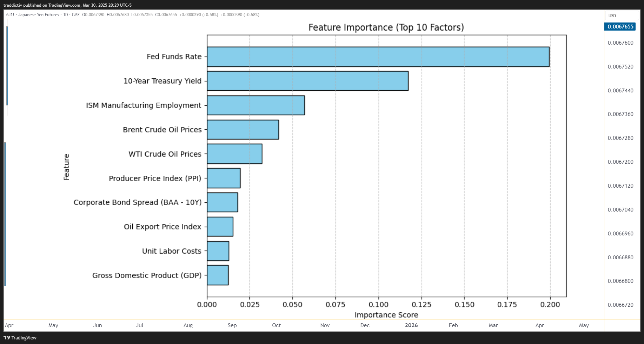
Task: Click the 10-Year Treasury Yield bar
Action: click(307, 81)
